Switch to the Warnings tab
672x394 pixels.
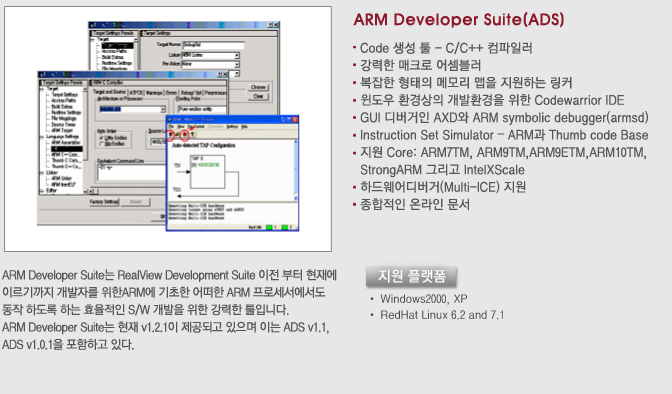[154, 93]
